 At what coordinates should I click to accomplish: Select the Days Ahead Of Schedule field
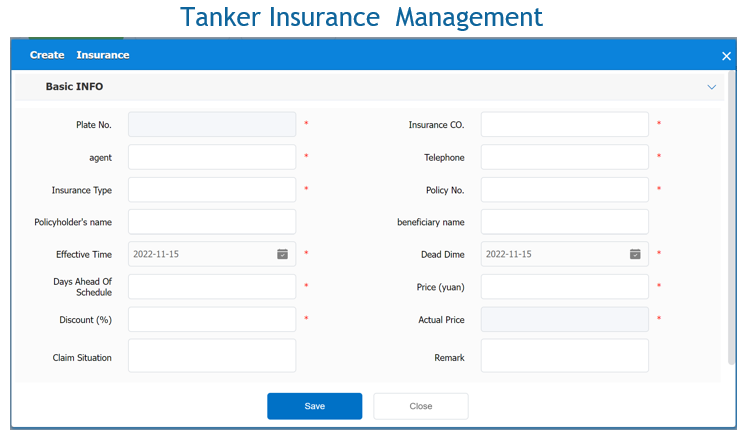(x=212, y=287)
